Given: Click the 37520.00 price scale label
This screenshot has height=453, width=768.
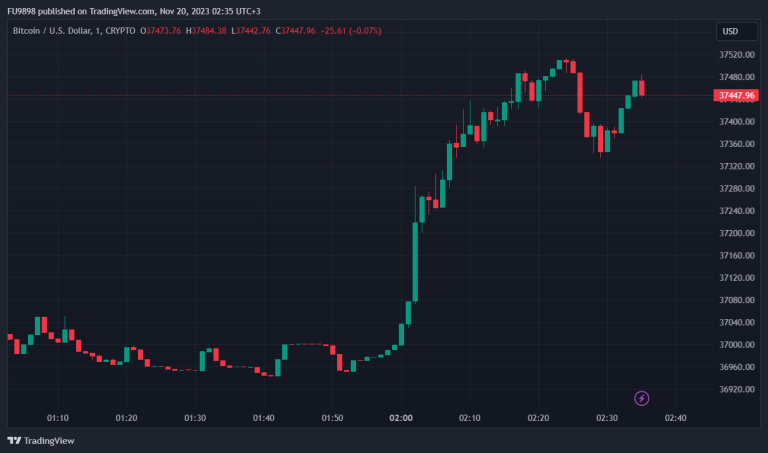Looking at the screenshot, I should pos(735,55).
